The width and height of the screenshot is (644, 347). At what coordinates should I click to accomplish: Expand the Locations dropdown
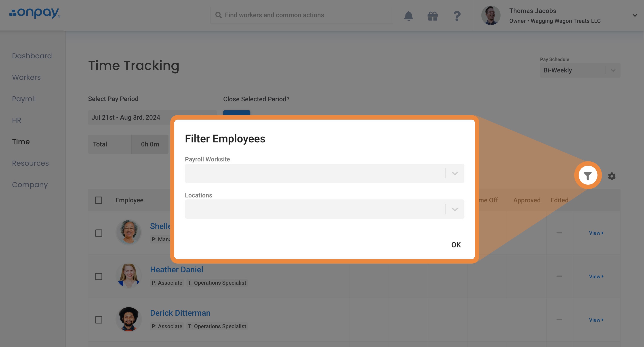point(324,209)
